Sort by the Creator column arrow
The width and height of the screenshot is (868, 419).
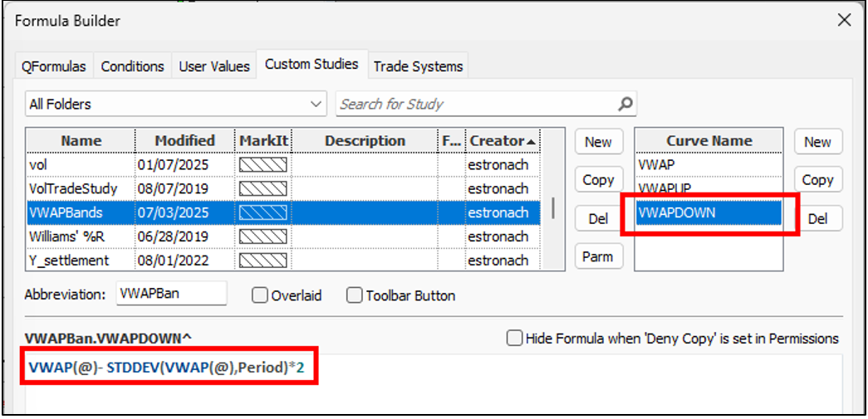(x=532, y=142)
